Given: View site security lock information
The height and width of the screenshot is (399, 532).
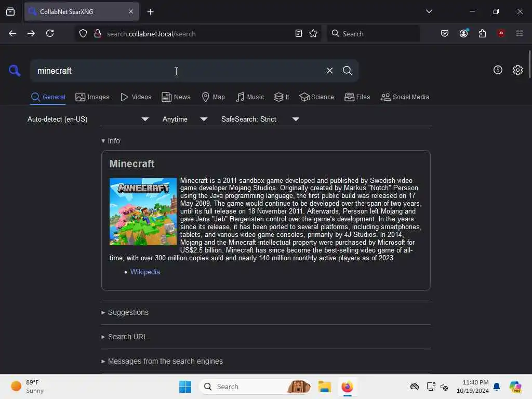Looking at the screenshot, I should tap(98, 34).
